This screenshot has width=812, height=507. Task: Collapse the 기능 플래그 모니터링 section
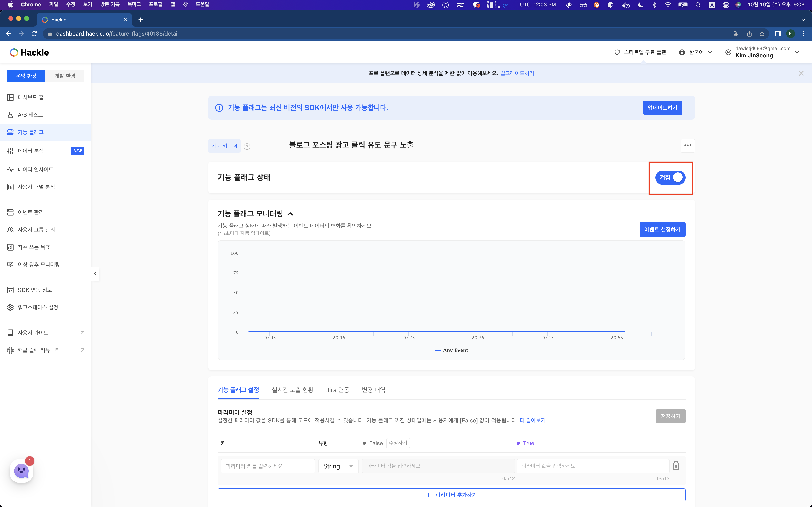pos(290,214)
